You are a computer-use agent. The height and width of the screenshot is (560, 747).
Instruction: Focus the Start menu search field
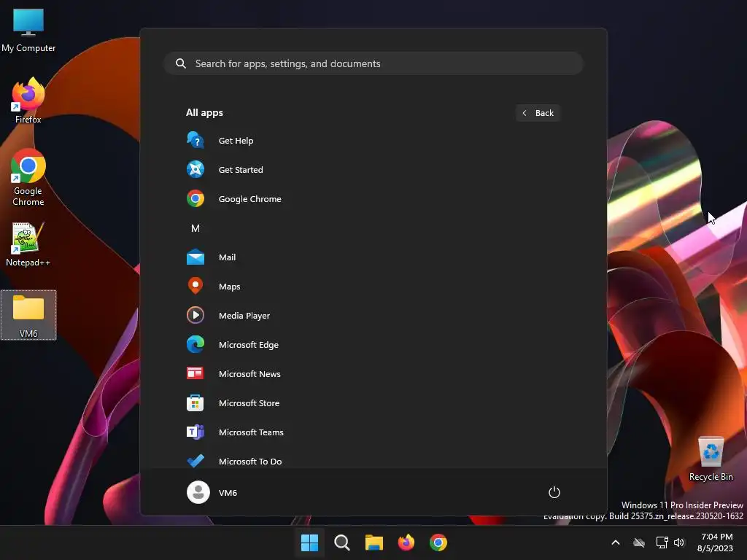point(374,63)
